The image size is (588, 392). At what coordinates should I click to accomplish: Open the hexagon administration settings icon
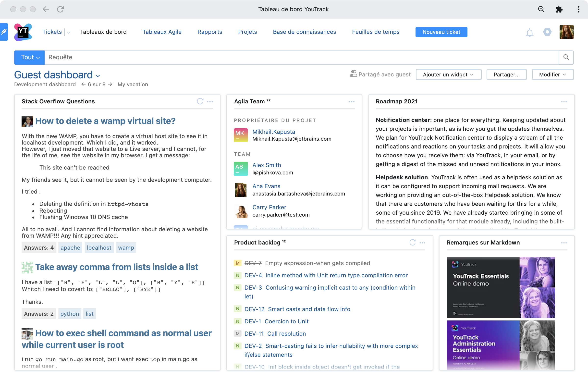[x=547, y=32]
